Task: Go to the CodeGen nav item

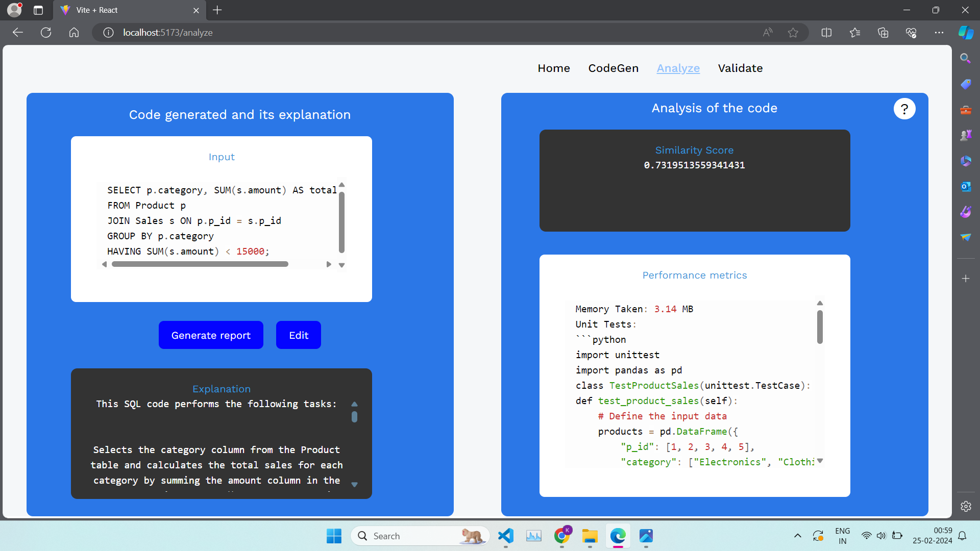Action: coord(613,68)
